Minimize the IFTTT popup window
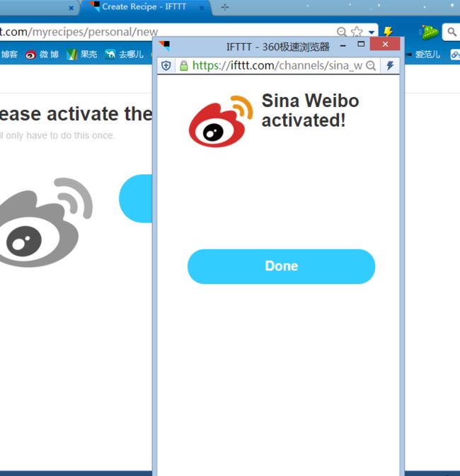Image resolution: width=460 pixels, height=476 pixels. tap(343, 45)
